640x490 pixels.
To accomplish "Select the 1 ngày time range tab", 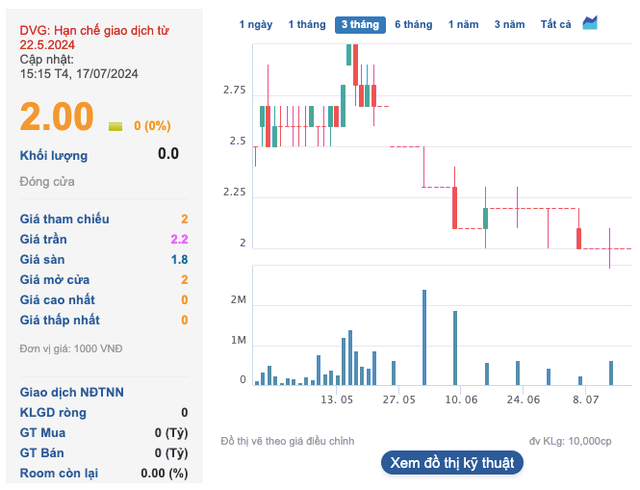I will coord(256,24).
